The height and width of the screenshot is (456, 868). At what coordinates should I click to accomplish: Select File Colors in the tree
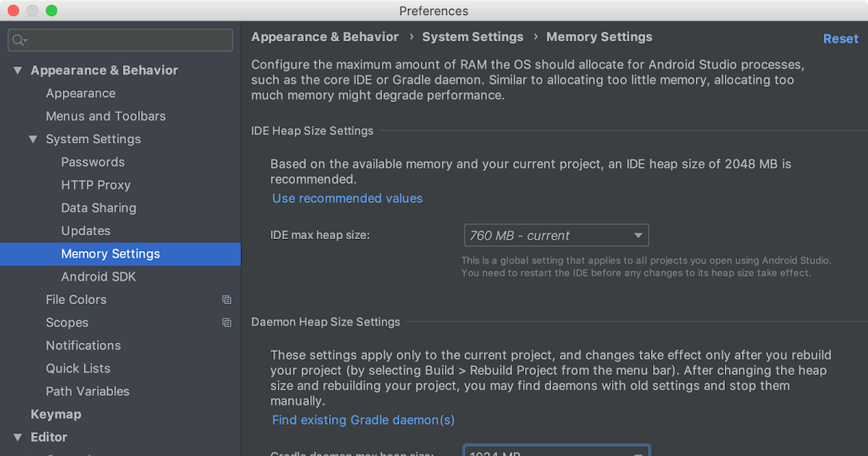(76, 300)
